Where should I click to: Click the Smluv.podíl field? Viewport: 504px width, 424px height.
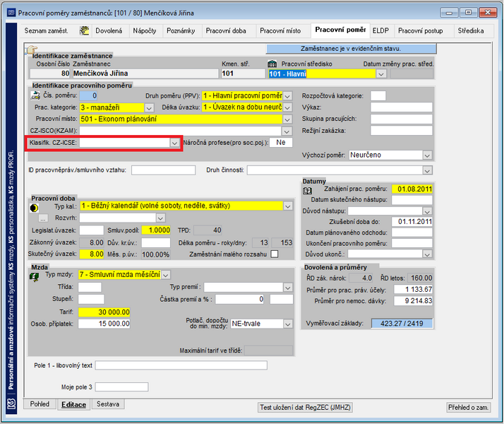coord(156,230)
